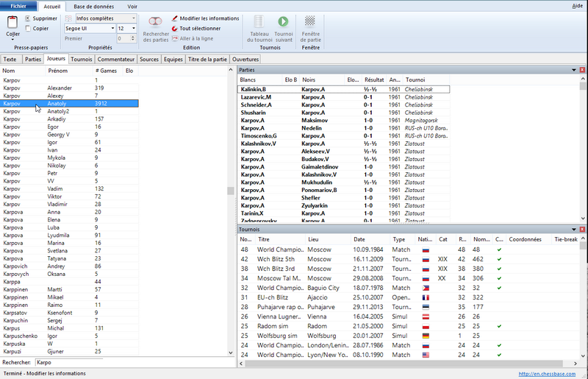Open the Tableau du tournoi icon
This screenshot has width=588, height=379.
point(258,22)
